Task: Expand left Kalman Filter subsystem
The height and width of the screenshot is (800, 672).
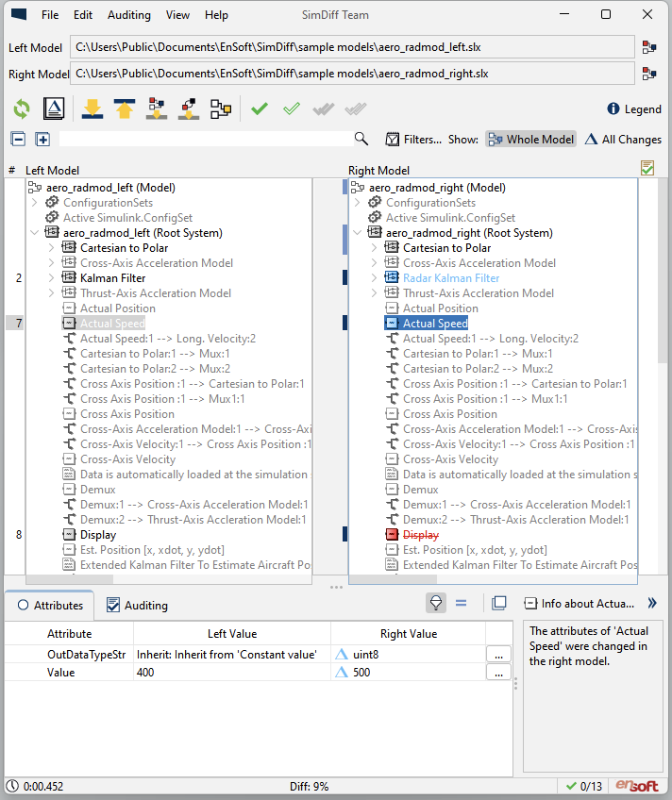Action: (x=52, y=278)
